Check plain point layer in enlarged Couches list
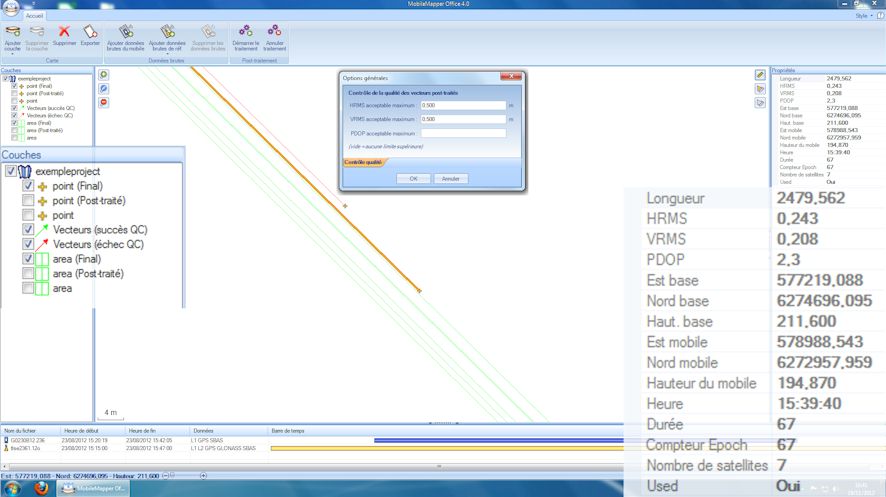The image size is (886, 497). tap(28, 215)
